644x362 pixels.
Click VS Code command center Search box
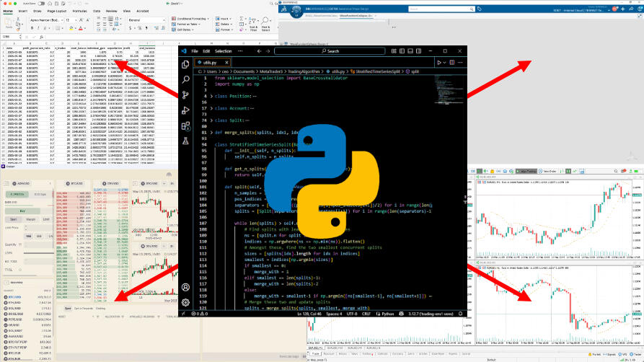[330, 51]
